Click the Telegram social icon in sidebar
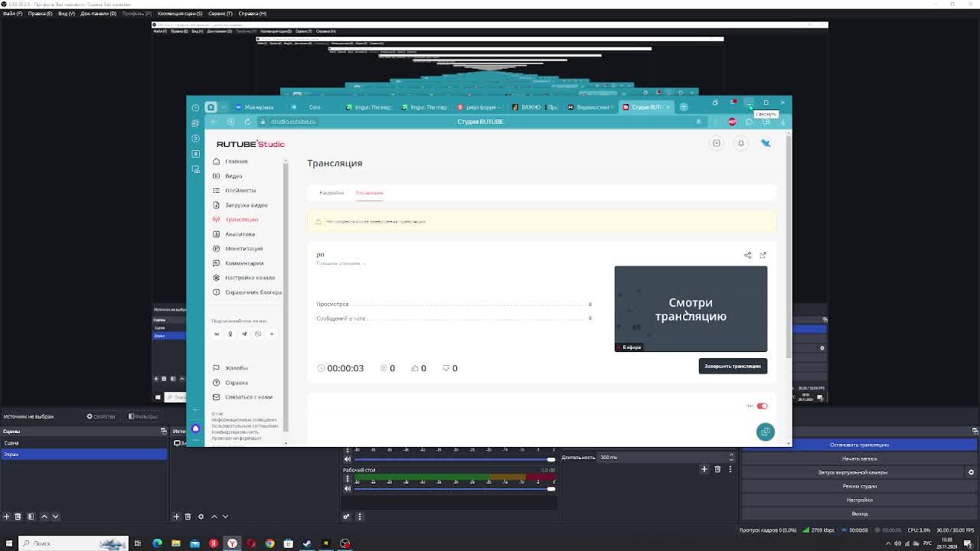 point(244,334)
